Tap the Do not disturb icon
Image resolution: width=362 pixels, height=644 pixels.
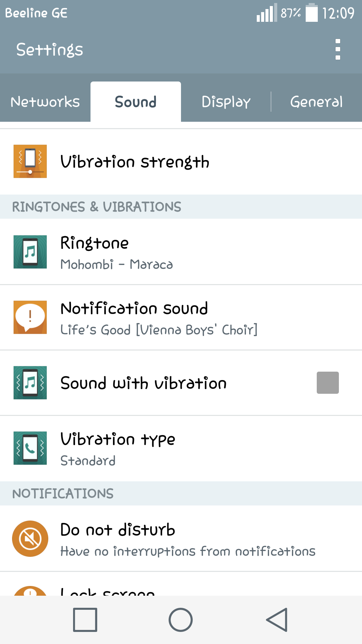point(30,539)
